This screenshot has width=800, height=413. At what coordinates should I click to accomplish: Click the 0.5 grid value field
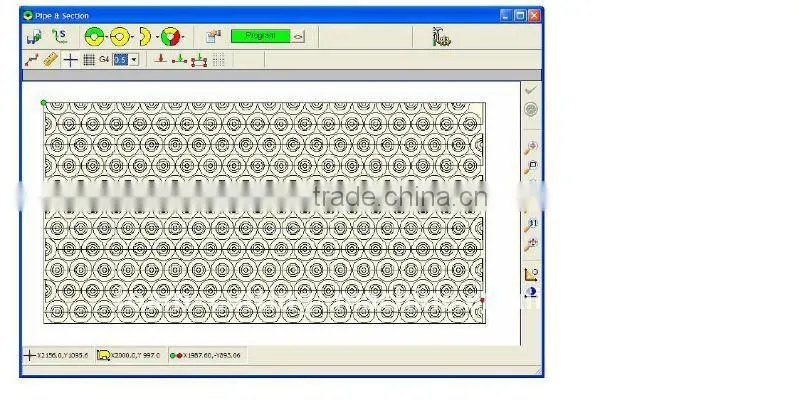tap(120, 60)
